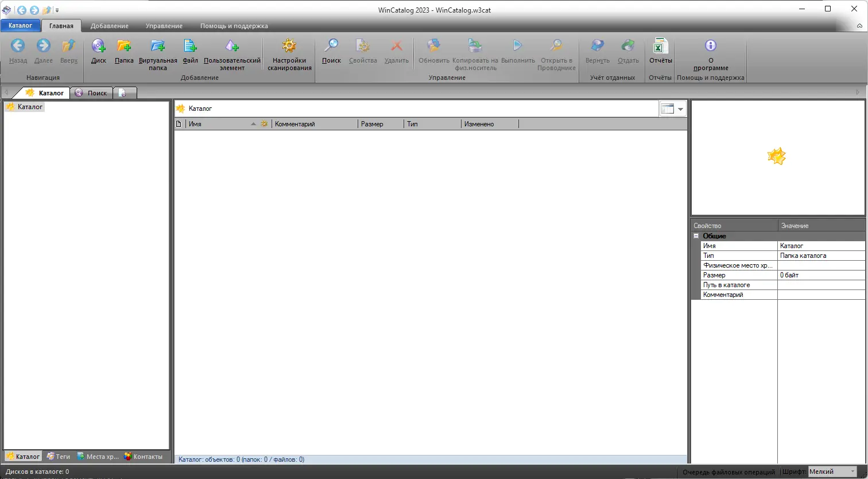Image resolution: width=868 pixels, height=479 pixels.
Task: Show the Каталог pane at the bottom left
Action: 24,457
